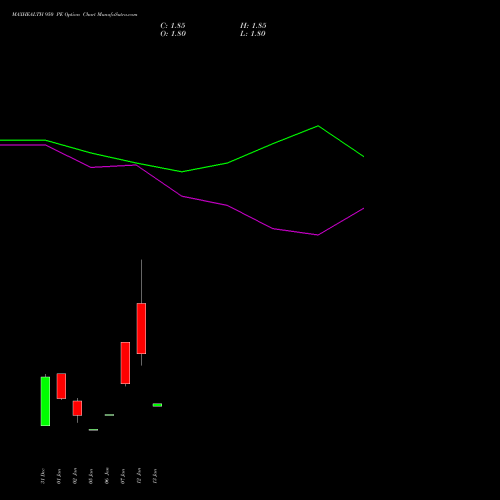Image resolution: width=500 pixels, height=500 pixels.
Task: Click the open value O: 1.80
Action: (x=173, y=34)
